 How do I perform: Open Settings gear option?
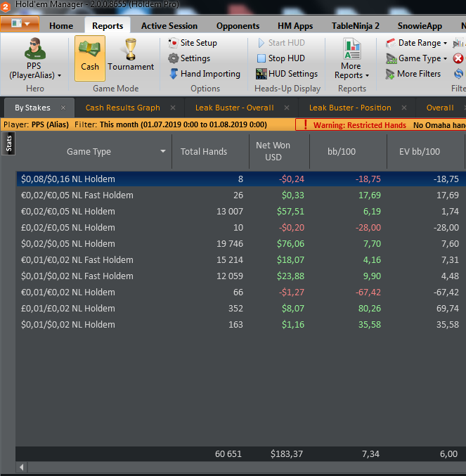pos(189,58)
